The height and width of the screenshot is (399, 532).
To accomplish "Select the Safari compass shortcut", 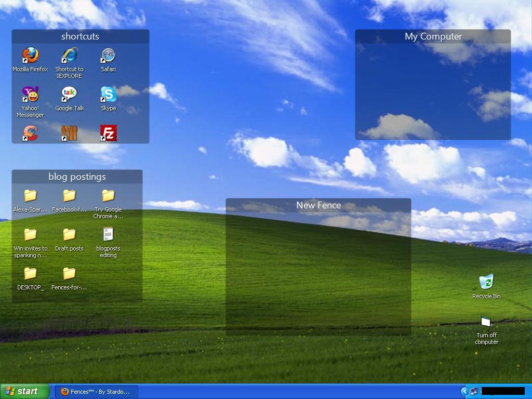I will [x=108, y=55].
